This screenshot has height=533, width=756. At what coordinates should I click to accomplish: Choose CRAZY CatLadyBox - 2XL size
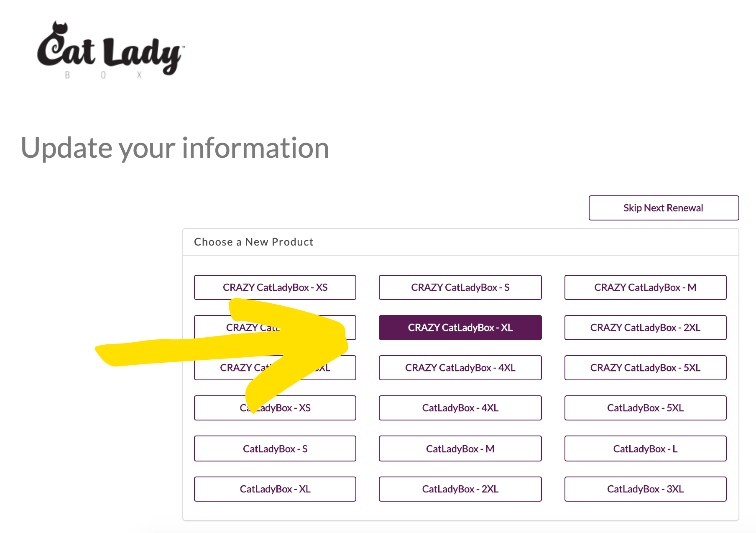pos(645,328)
